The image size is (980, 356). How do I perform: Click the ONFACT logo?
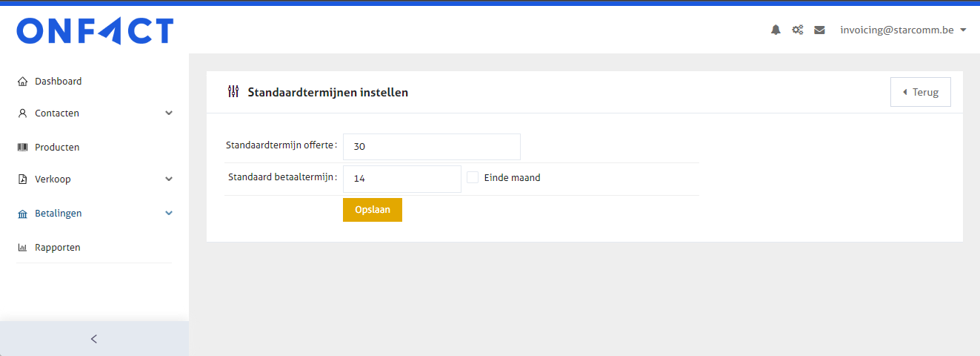coord(95,31)
